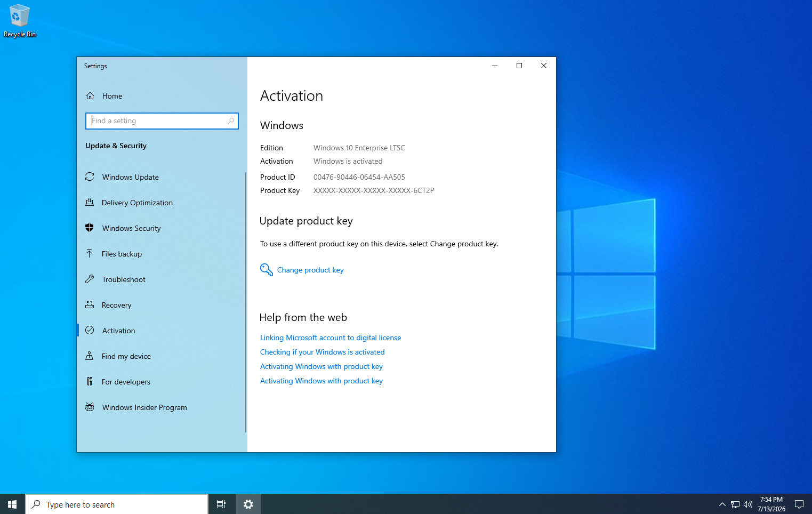812x514 pixels.
Task: Click the Recovery icon in sidebar
Action: 90,304
